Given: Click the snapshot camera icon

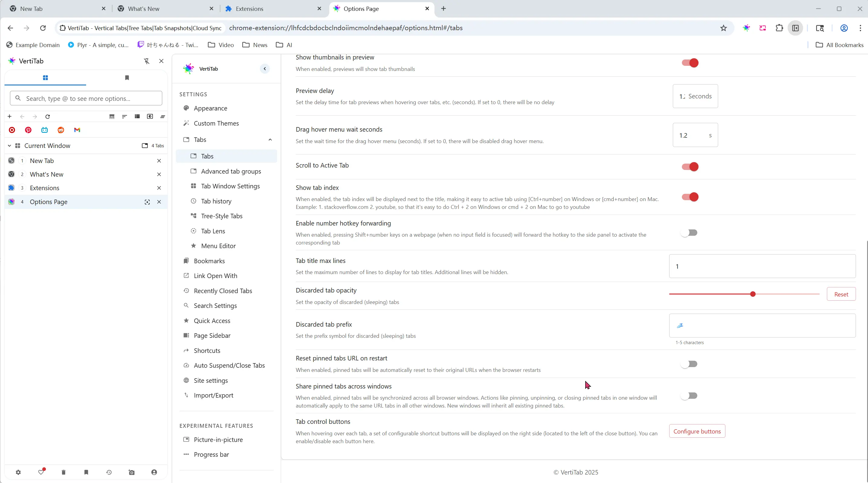Looking at the screenshot, I should pyautogui.click(x=131, y=472).
